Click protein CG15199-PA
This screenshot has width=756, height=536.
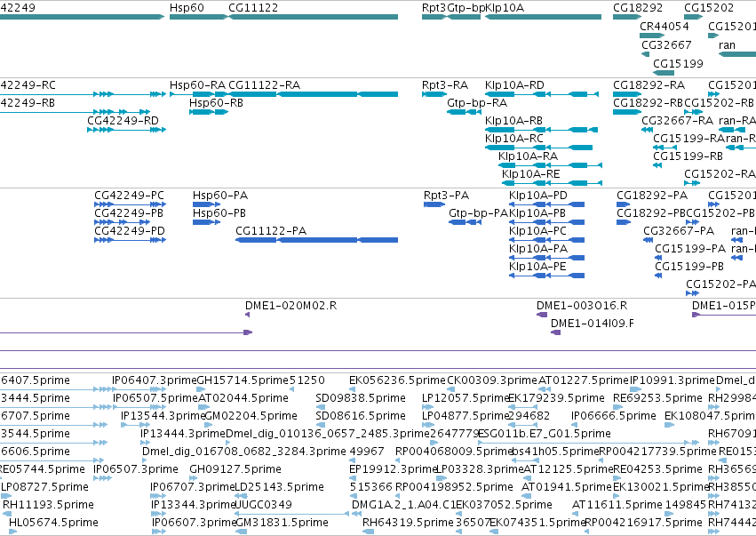(658, 258)
